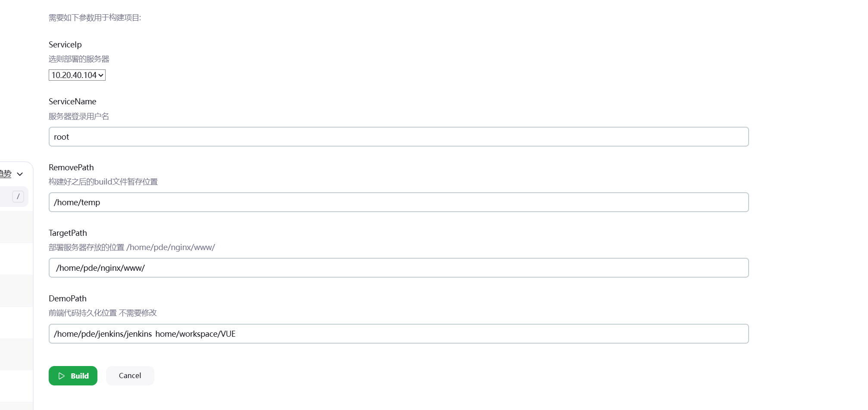Click the "/" search shortcut icon in sidebar
Viewport: 868px width, 410px height.
click(x=18, y=196)
